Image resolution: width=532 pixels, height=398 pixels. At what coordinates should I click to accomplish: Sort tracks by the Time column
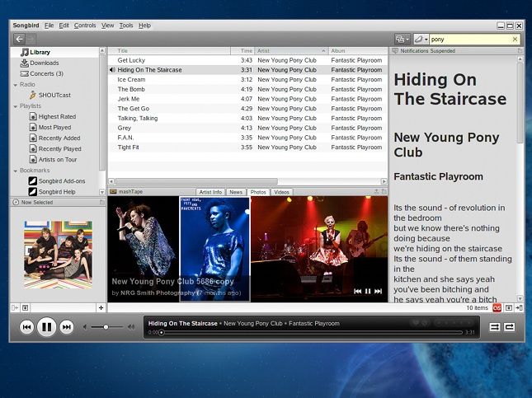[243, 51]
